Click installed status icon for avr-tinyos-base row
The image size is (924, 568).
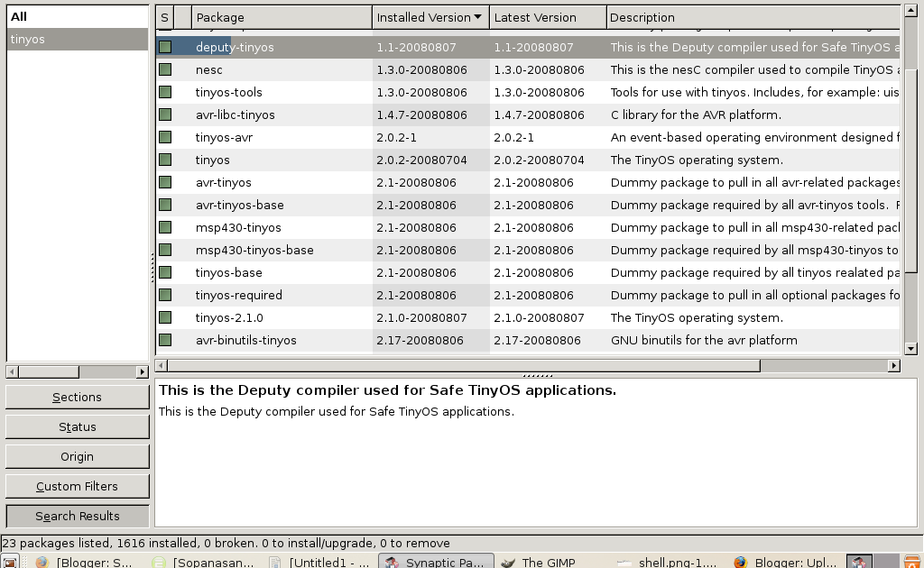point(165,205)
